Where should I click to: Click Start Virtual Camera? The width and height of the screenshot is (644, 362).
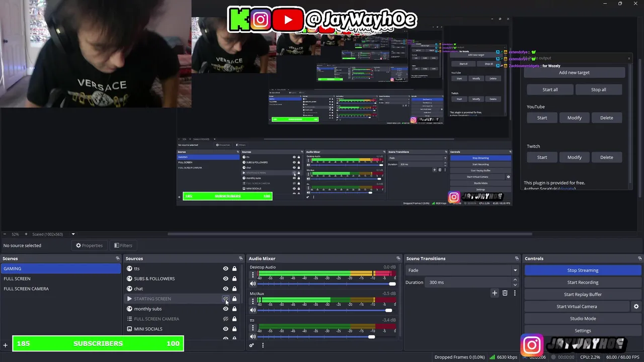point(577,307)
